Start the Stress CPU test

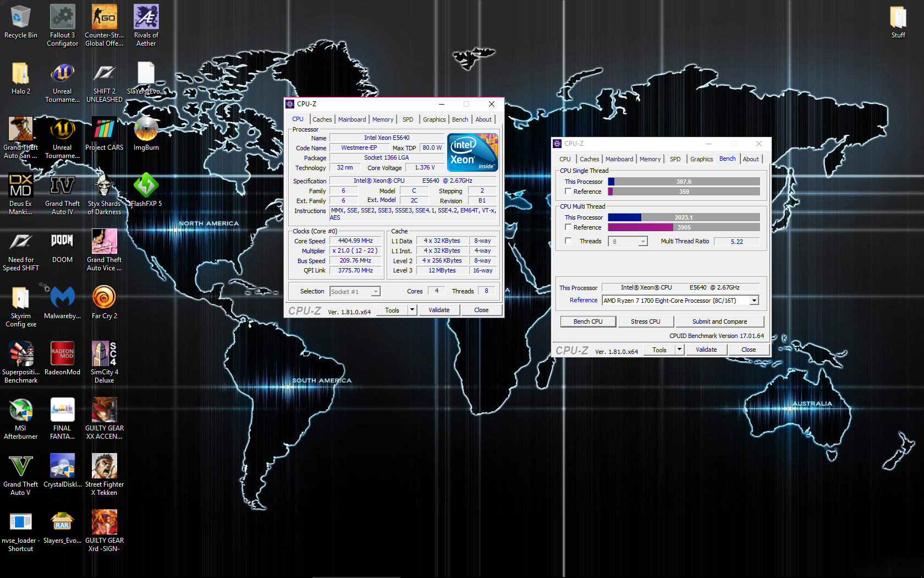pyautogui.click(x=646, y=321)
